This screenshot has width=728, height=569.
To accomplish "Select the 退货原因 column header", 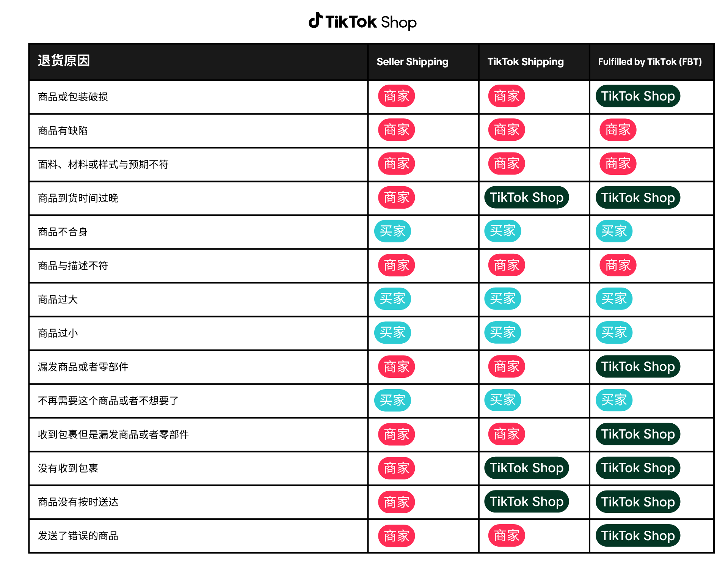I will 64,61.
